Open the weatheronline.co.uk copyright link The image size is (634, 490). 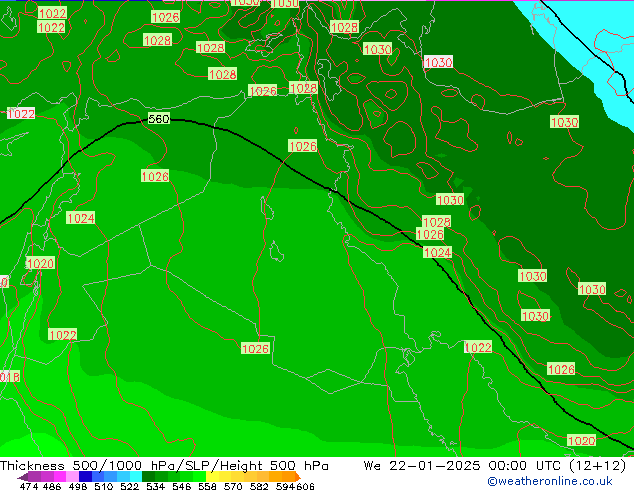tap(550, 481)
